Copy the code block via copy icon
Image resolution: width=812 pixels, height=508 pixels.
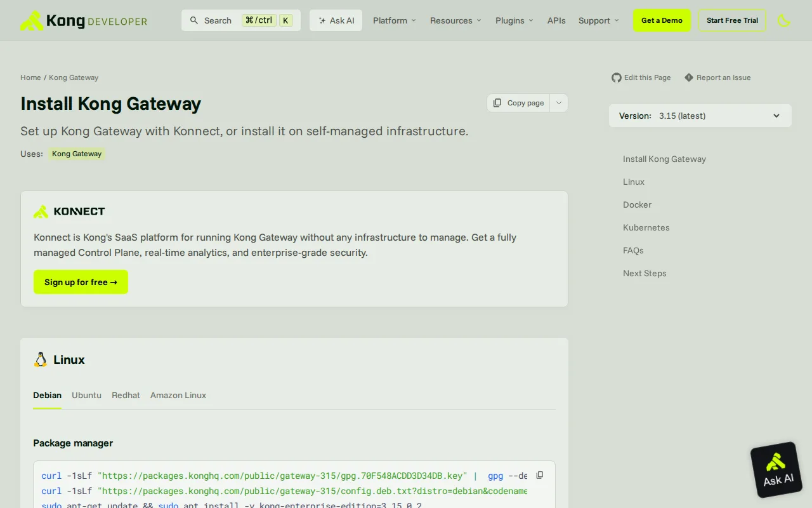click(x=540, y=475)
